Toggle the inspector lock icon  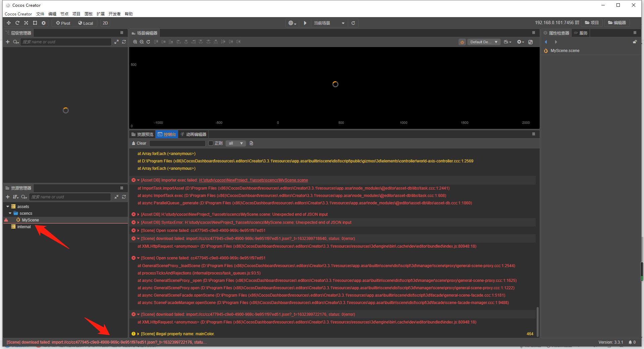pyautogui.click(x=635, y=42)
